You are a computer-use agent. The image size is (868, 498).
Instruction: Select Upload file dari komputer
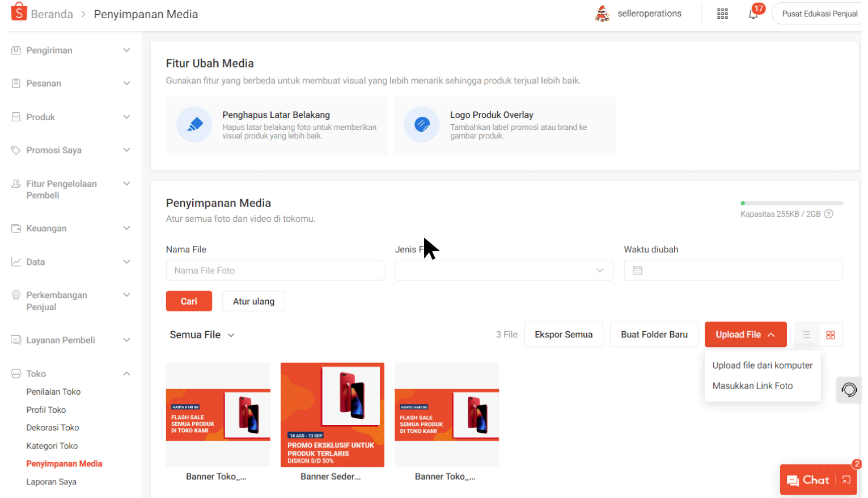click(762, 365)
